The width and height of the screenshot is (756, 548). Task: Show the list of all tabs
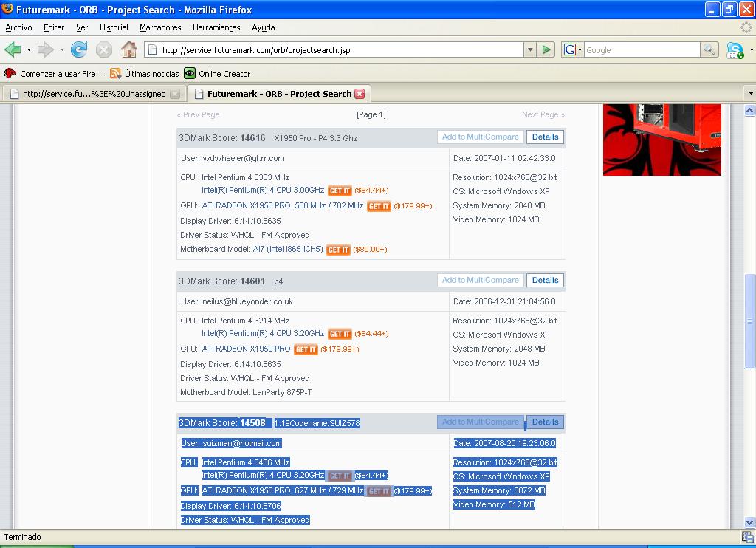click(749, 94)
